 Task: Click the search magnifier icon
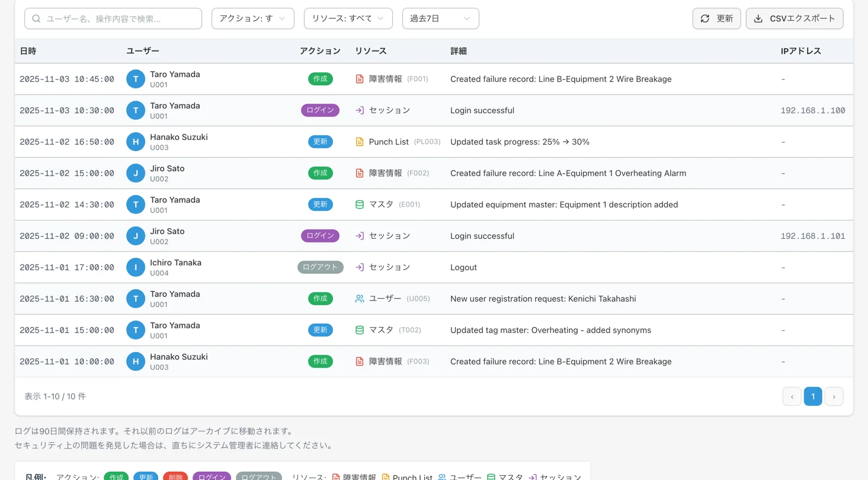[x=36, y=18]
